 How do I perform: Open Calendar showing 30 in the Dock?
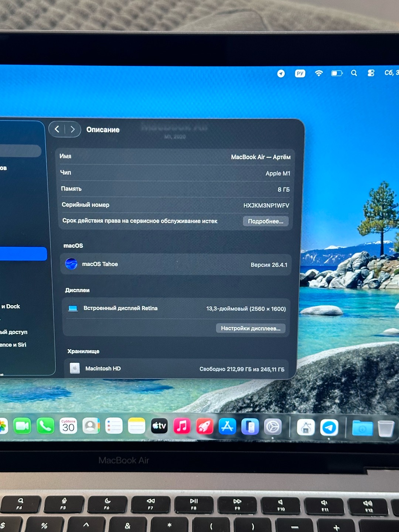[x=68, y=426]
